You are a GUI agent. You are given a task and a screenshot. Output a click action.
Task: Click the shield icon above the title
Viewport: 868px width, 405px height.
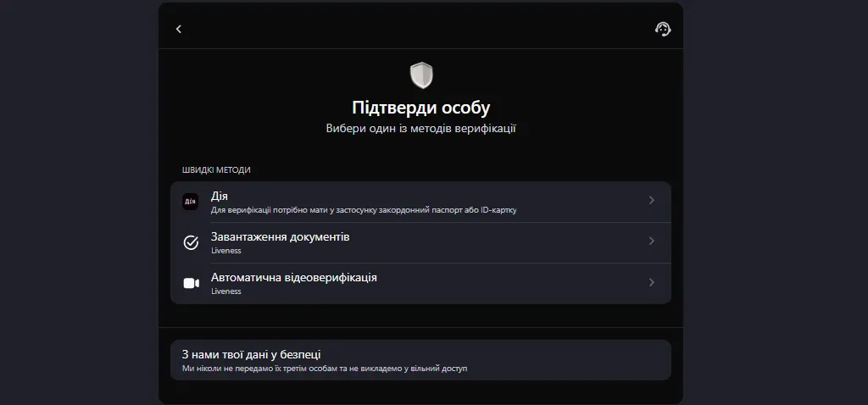point(421,75)
